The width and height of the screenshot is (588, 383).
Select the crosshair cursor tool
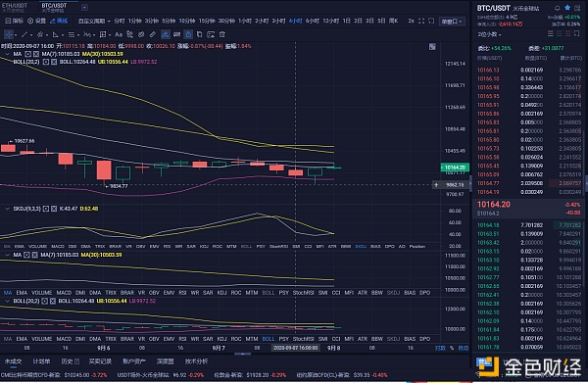pos(8,34)
